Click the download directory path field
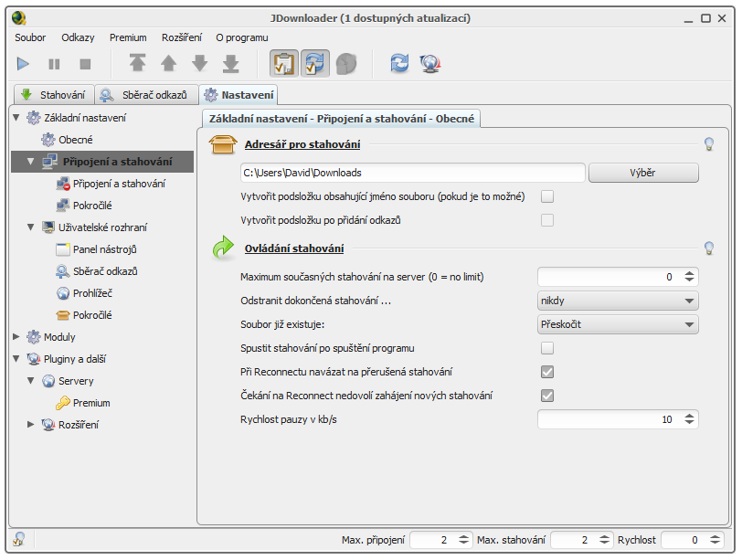 (412, 173)
